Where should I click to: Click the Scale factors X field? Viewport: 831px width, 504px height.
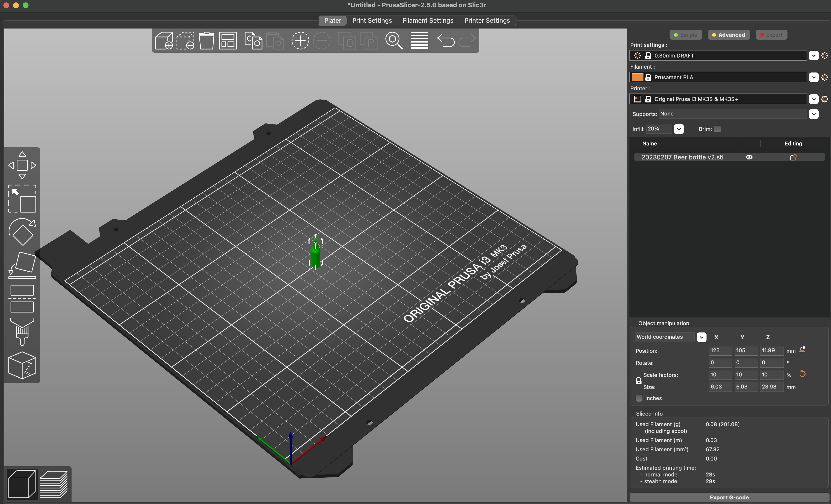pos(720,375)
